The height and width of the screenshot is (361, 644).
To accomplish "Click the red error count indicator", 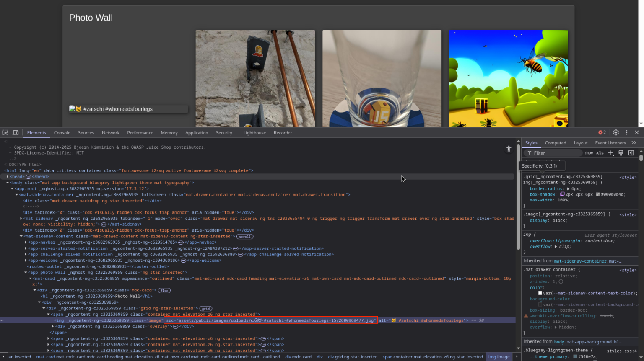I will (602, 132).
